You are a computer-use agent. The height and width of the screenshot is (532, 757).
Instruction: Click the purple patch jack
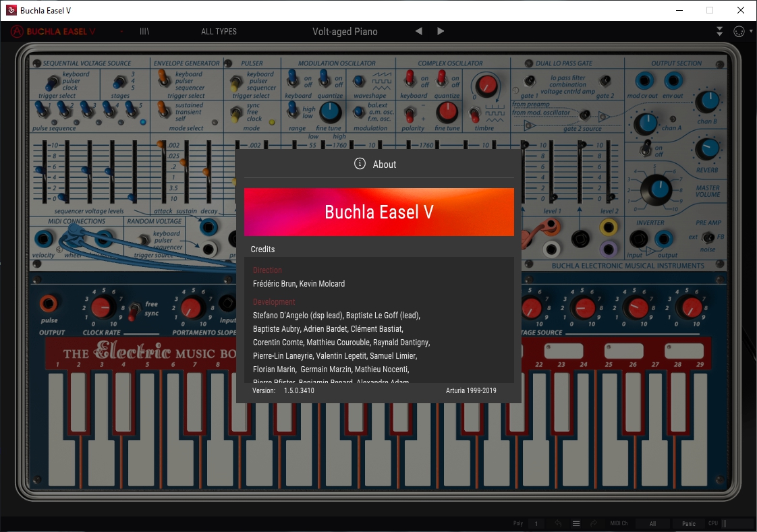click(609, 249)
